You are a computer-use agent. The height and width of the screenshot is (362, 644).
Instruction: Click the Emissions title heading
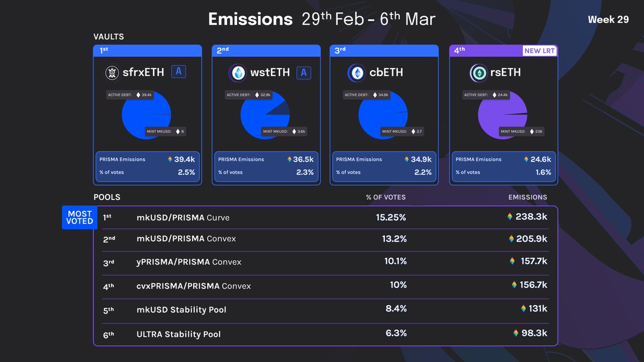point(250,19)
